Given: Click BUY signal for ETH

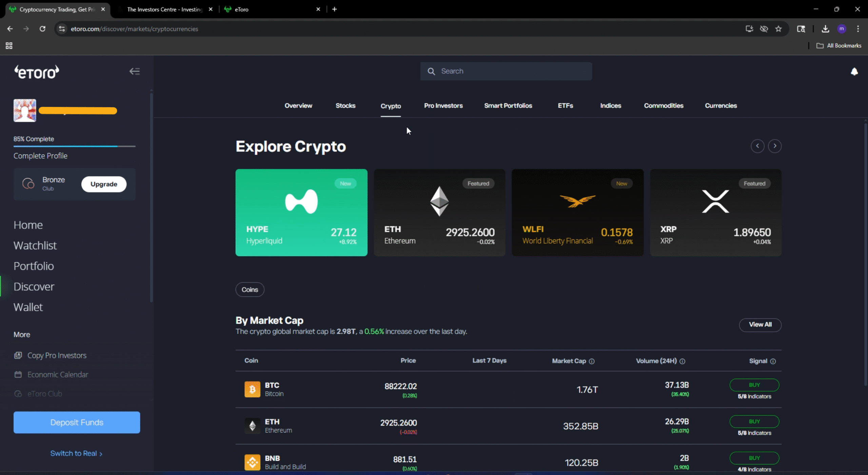Looking at the screenshot, I should 754,421.
